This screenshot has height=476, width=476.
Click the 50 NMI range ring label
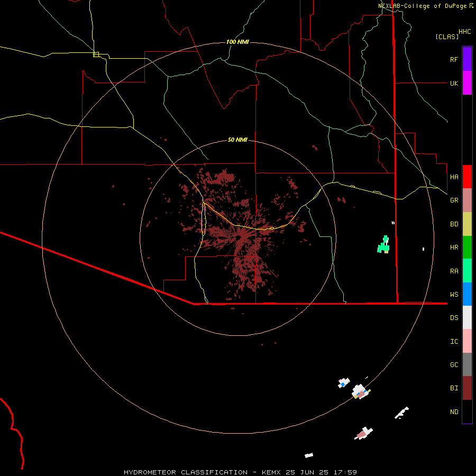tap(237, 140)
